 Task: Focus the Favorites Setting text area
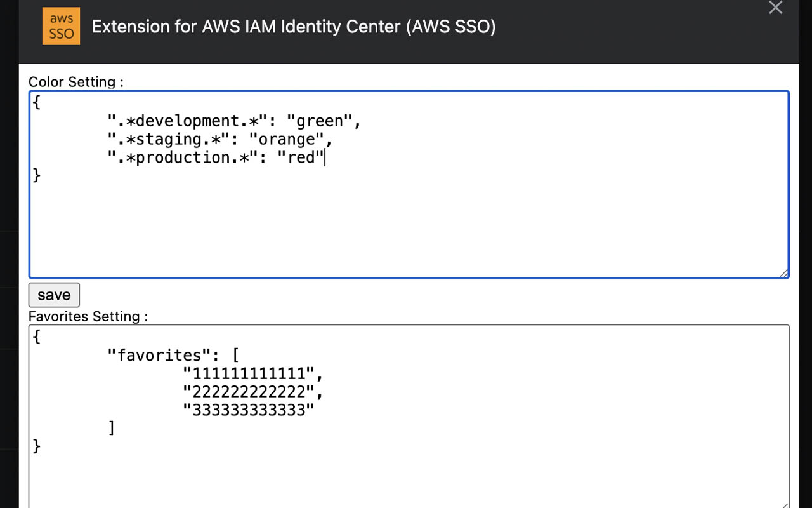(409, 417)
